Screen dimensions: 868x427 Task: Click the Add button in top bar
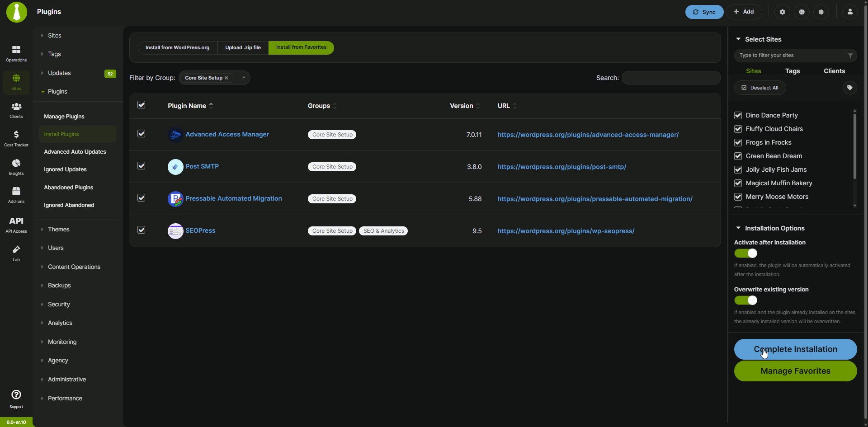click(x=744, y=12)
